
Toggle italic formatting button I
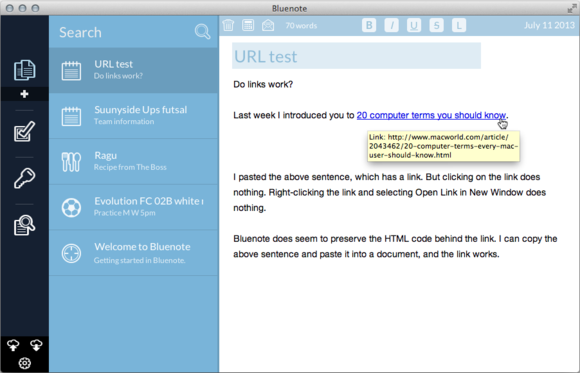(x=391, y=25)
